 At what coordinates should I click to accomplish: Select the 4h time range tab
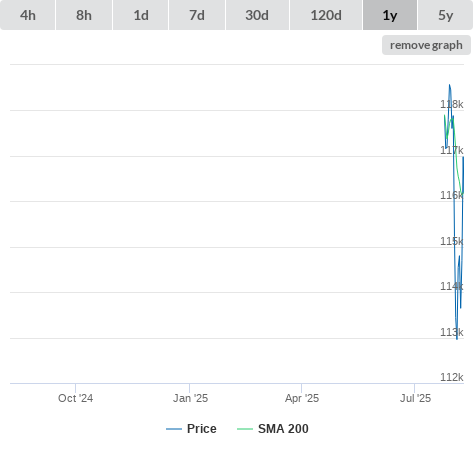tap(28, 15)
